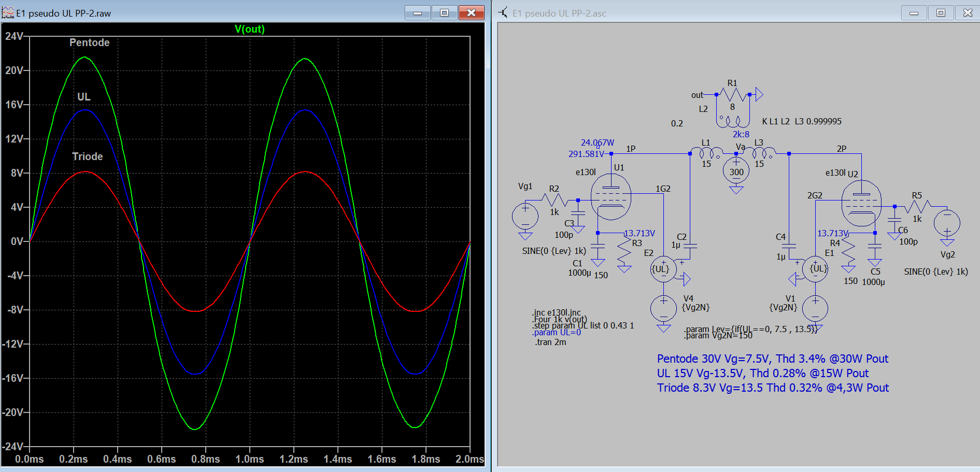Minimize the E1 pseudo UL PP-2.raw window
The width and height of the screenshot is (980, 472).
418,13
